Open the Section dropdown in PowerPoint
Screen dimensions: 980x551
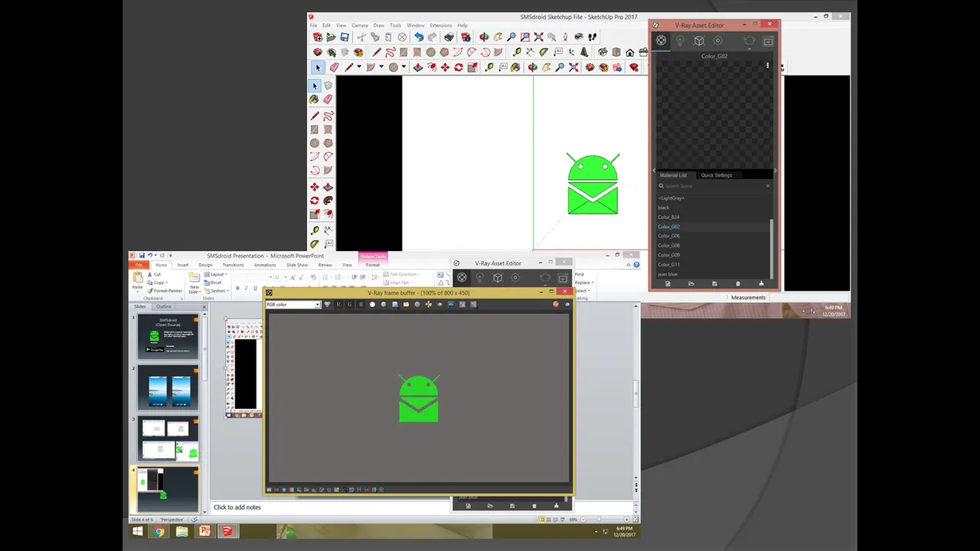(217, 291)
